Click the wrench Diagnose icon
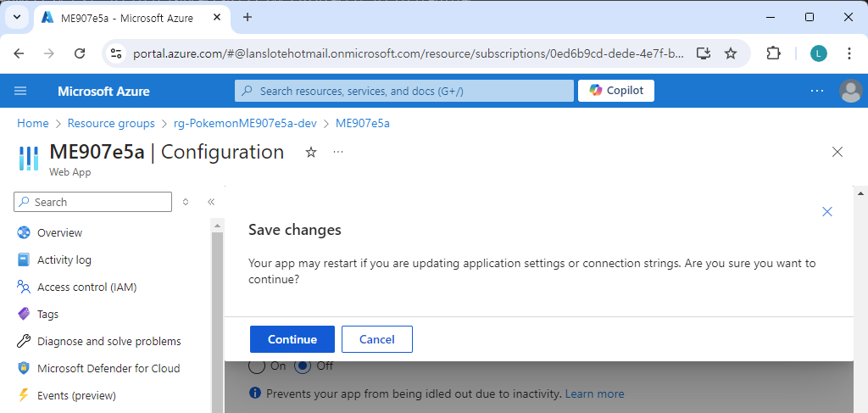Image resolution: width=868 pixels, height=413 pixels. coord(23,341)
